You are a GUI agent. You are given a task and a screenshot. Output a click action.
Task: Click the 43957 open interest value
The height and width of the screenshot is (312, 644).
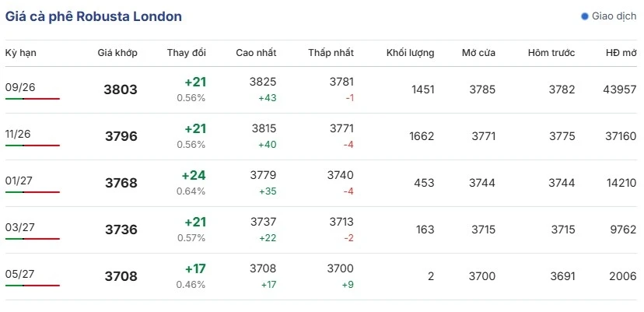[x=620, y=89]
